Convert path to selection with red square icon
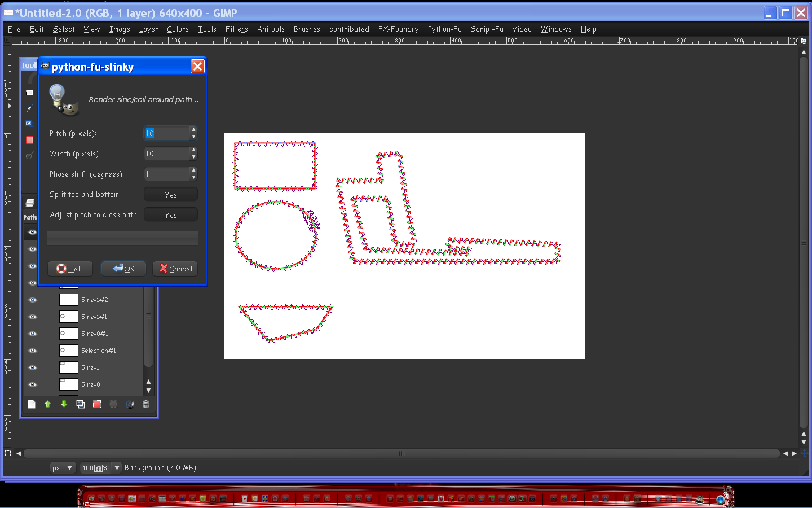This screenshot has width=812, height=508. click(x=97, y=404)
